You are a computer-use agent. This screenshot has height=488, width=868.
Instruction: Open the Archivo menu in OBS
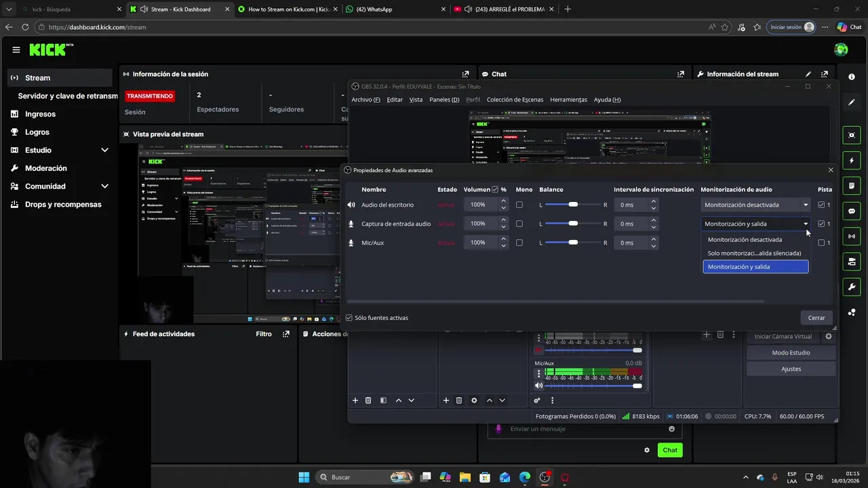[366, 100]
